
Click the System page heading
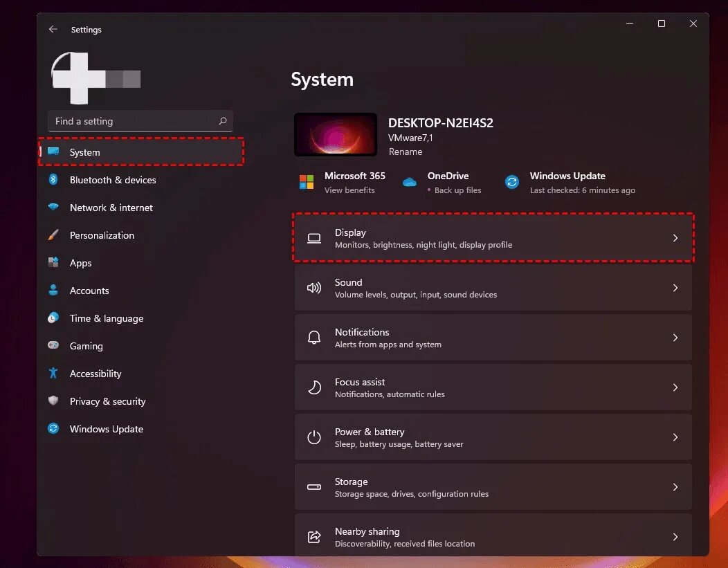point(322,80)
